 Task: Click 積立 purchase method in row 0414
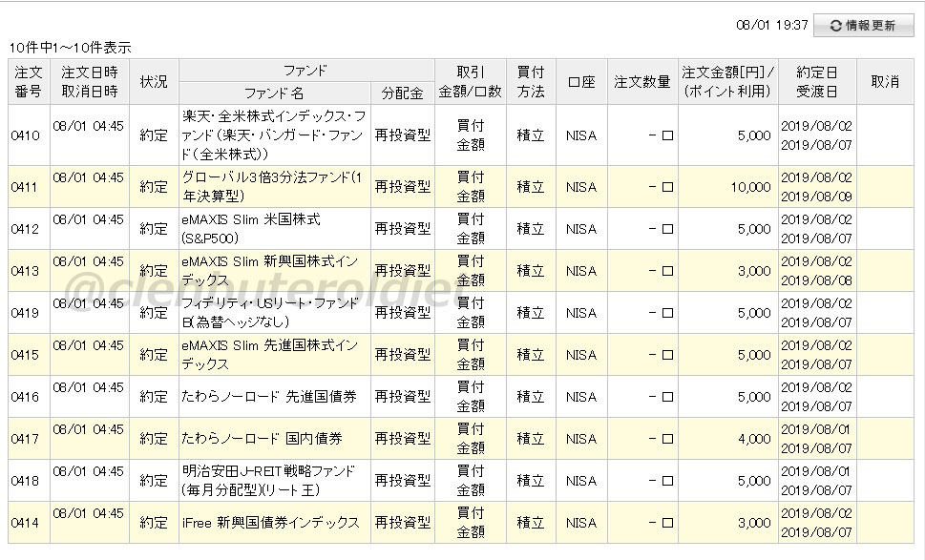(x=531, y=522)
